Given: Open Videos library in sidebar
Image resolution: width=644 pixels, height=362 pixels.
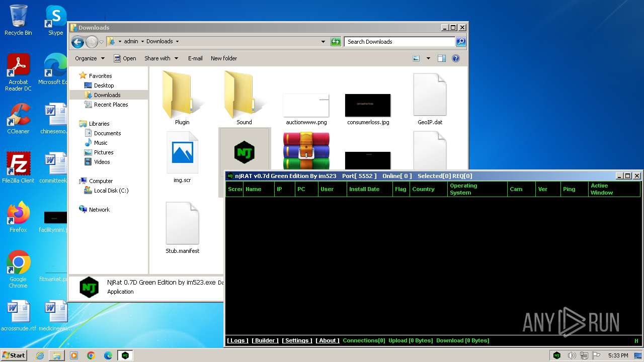Looking at the screenshot, I should 102,162.
